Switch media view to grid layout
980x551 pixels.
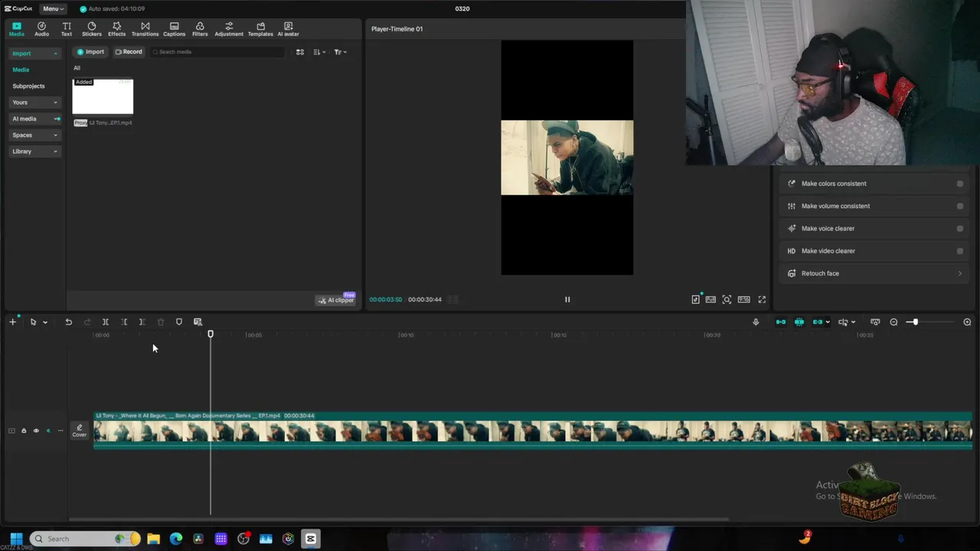point(300,52)
